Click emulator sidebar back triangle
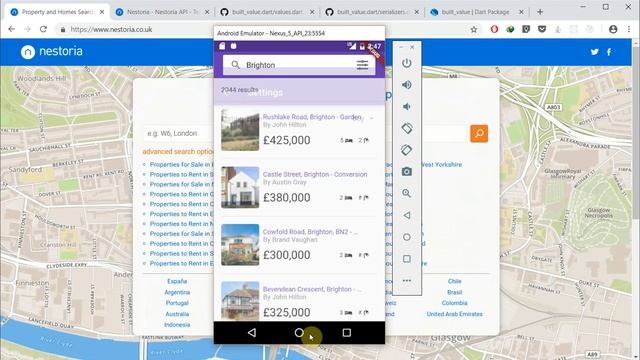The height and width of the screenshot is (360, 640). click(x=407, y=215)
